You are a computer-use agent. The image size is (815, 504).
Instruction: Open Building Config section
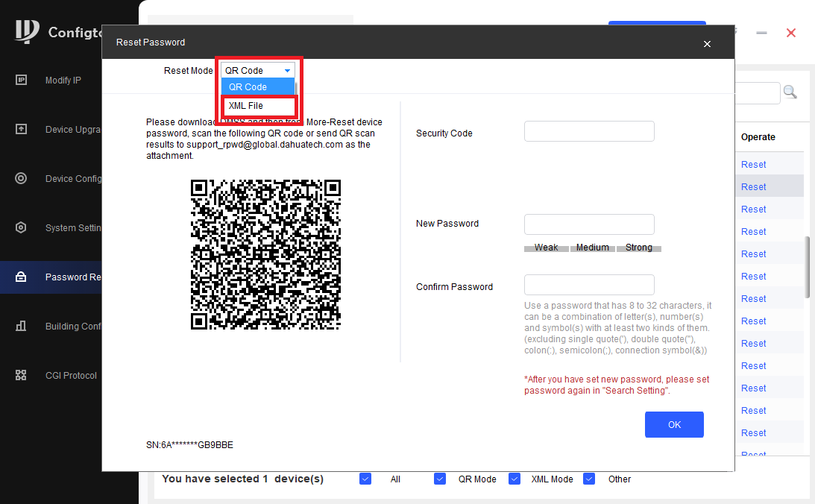(x=73, y=327)
